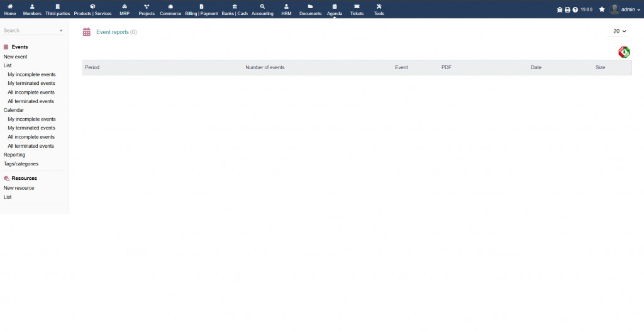This screenshot has width=644, height=332.
Task: Click the Events section heading
Action: click(19, 47)
